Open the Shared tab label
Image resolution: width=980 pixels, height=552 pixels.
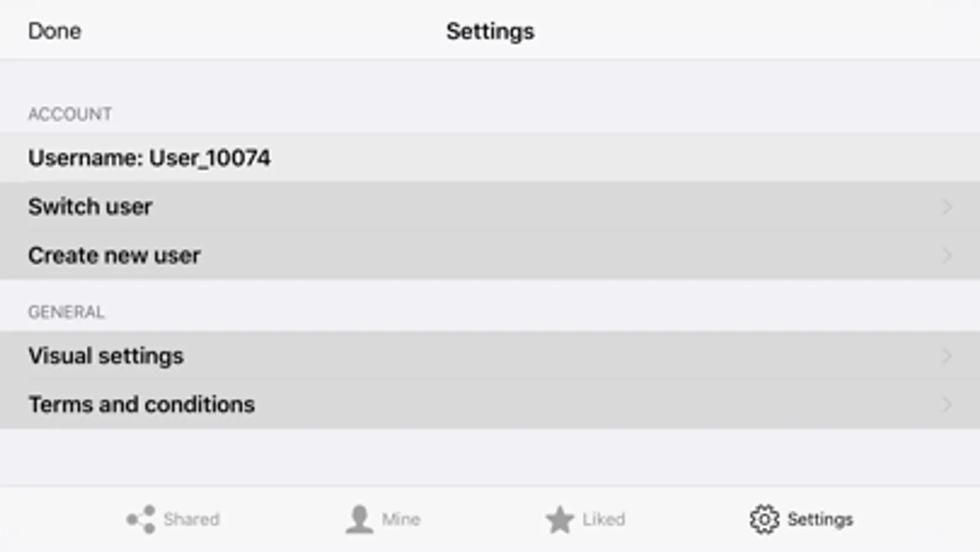click(x=191, y=519)
